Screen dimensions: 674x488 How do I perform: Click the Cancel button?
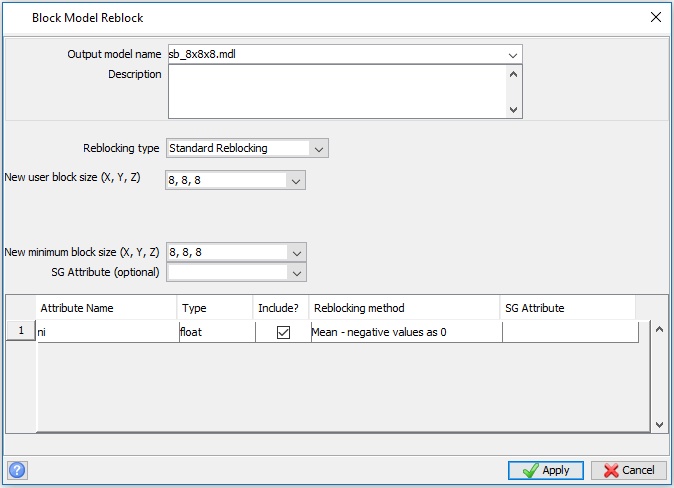[x=629, y=470]
